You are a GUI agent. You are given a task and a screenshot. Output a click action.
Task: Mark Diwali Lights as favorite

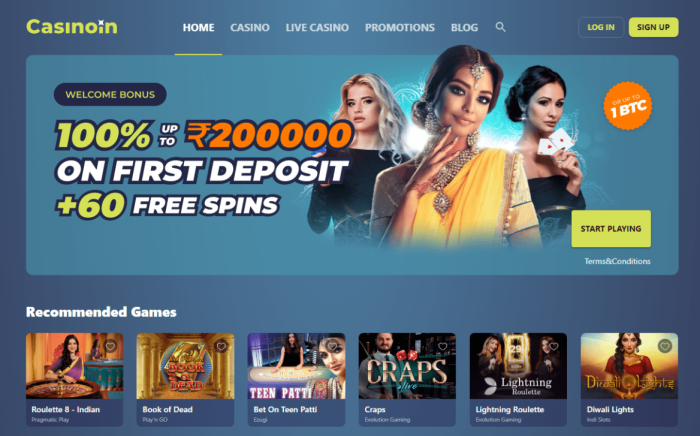click(x=665, y=346)
